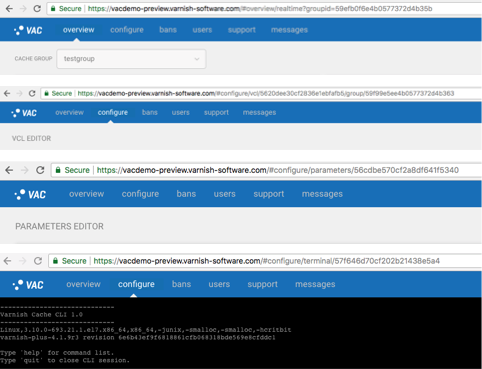Open messages tab above Cache Group selector

[289, 30]
